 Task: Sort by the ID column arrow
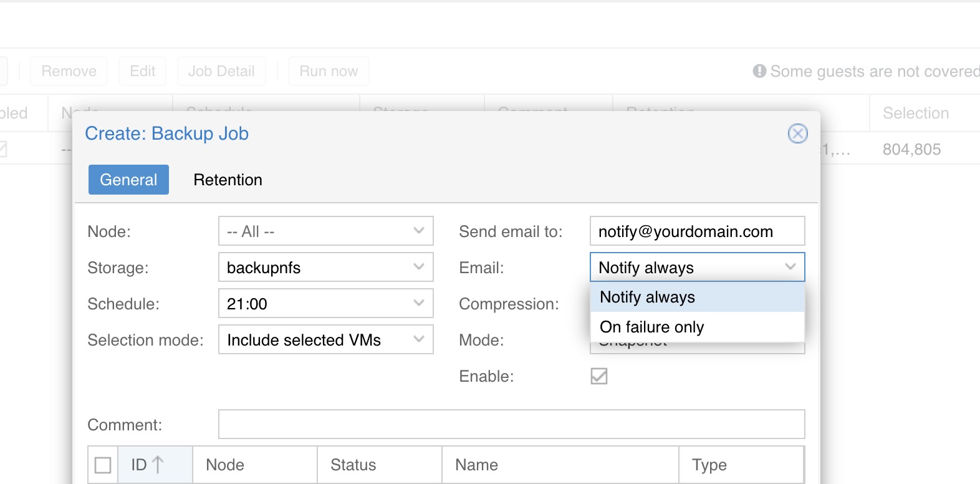(158, 465)
